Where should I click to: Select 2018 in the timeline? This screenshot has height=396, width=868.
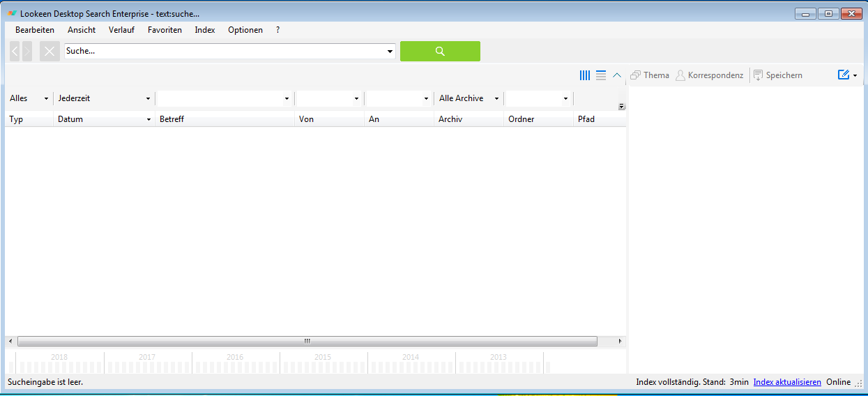pos(59,357)
